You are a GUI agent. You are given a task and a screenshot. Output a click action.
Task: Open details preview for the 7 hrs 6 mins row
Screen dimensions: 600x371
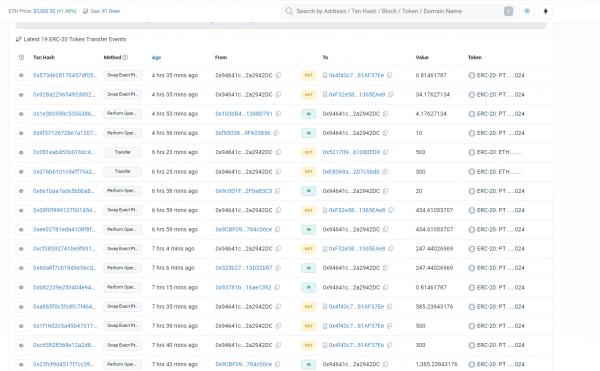[21, 268]
